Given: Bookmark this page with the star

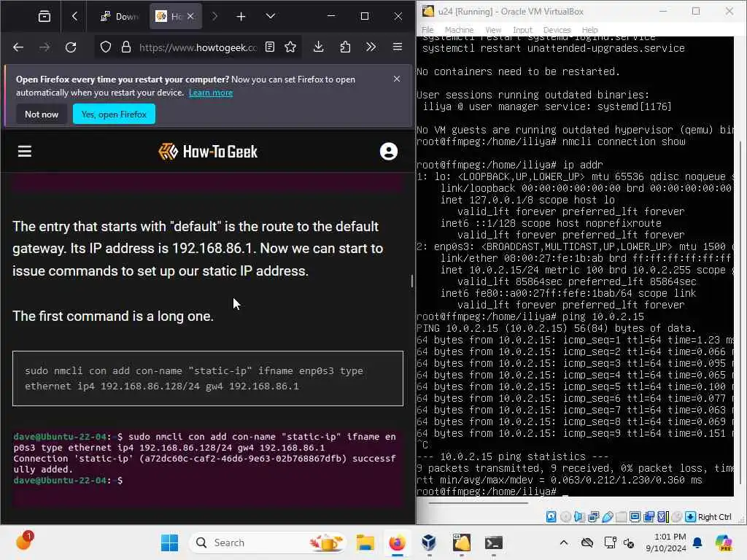Looking at the screenshot, I should tap(290, 47).
